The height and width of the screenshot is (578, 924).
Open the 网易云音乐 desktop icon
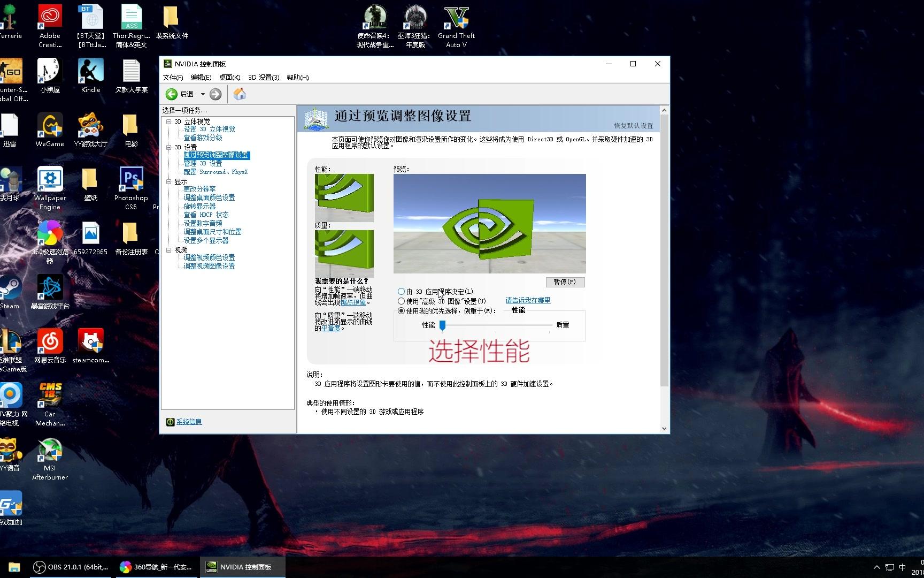pos(50,346)
